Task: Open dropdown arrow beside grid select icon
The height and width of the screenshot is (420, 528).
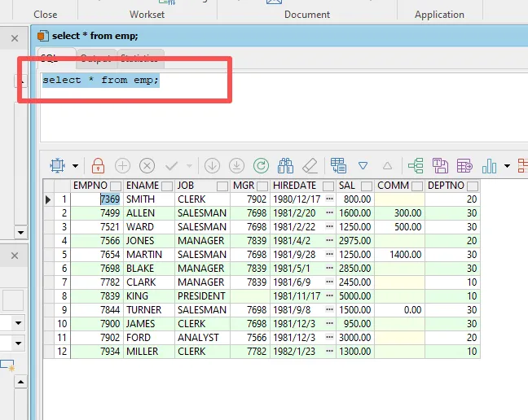Action: click(x=75, y=166)
